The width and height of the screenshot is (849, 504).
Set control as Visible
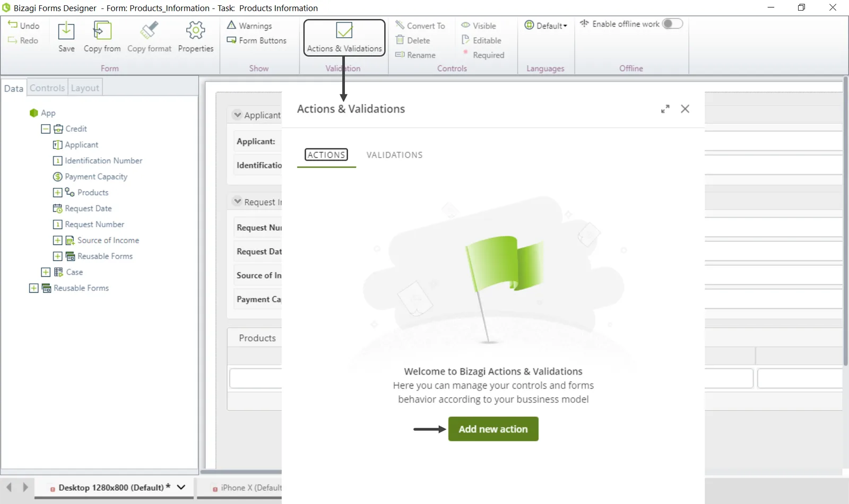pos(479,25)
